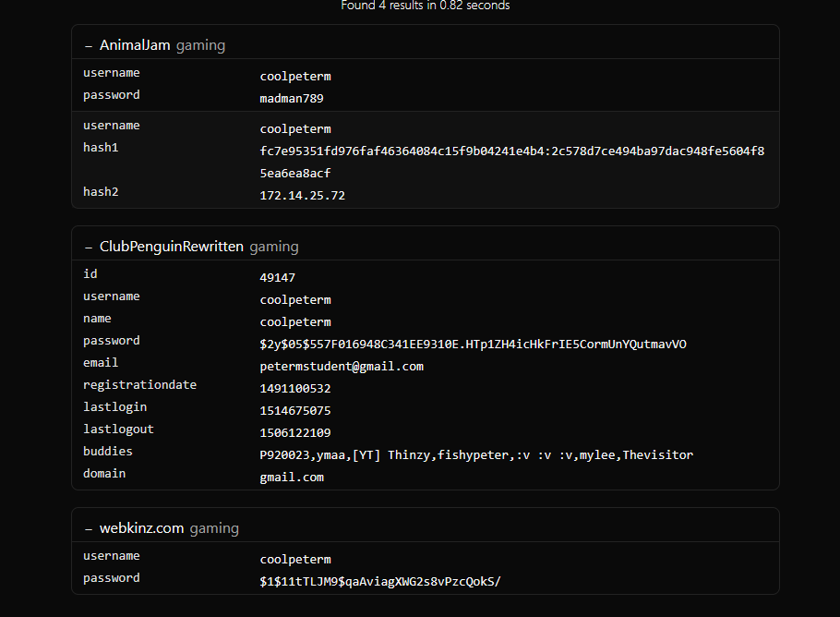Click the hash1 field label in AnimalJam
The height and width of the screenshot is (617, 840).
click(x=101, y=148)
